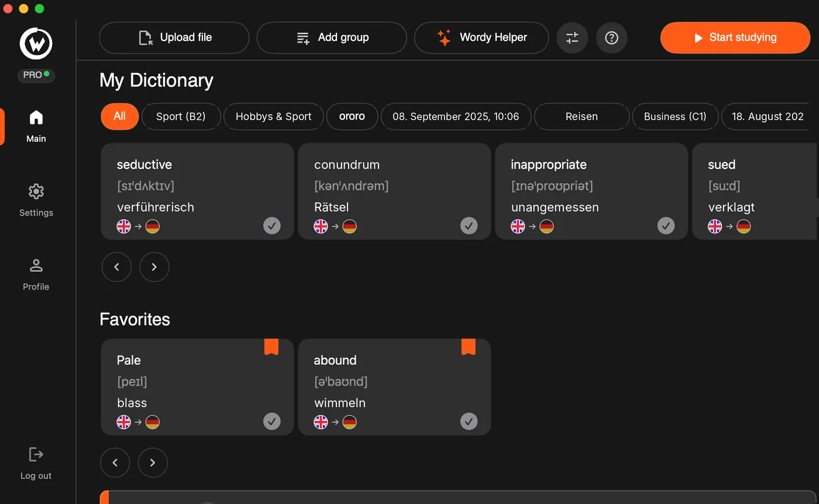Click German flag on sued card
Screen dimensions: 819x504
pyautogui.click(x=744, y=226)
